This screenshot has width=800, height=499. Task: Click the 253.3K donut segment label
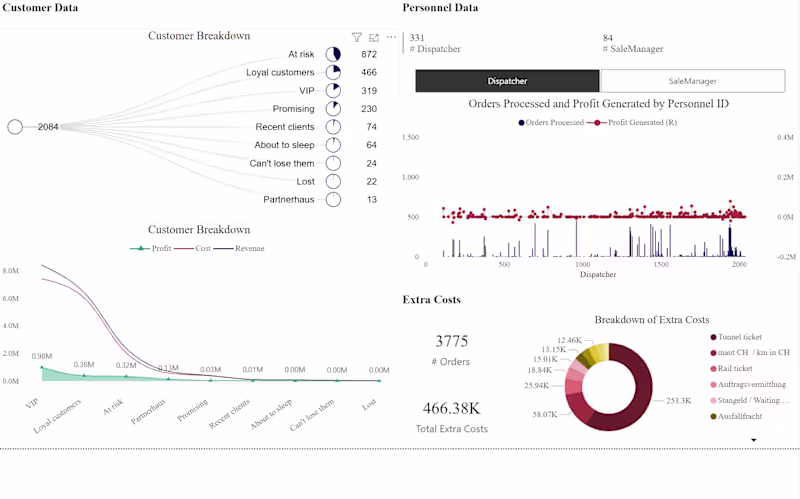pos(679,401)
